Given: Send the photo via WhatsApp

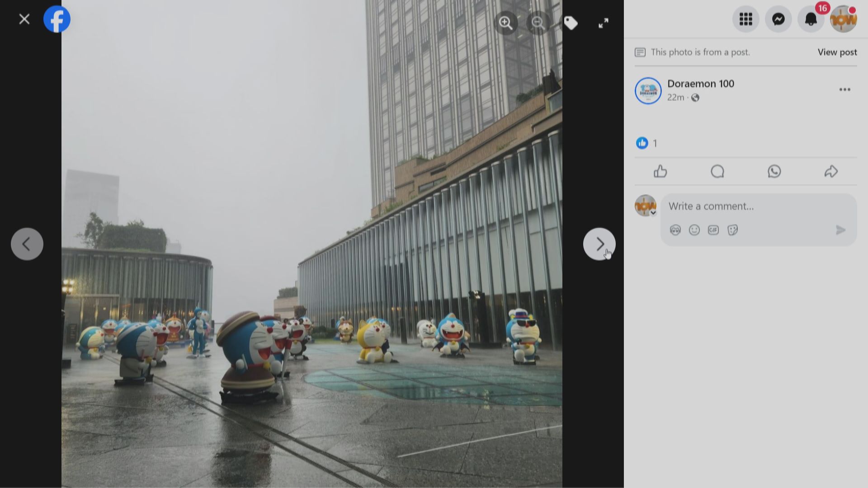Looking at the screenshot, I should coord(774,171).
